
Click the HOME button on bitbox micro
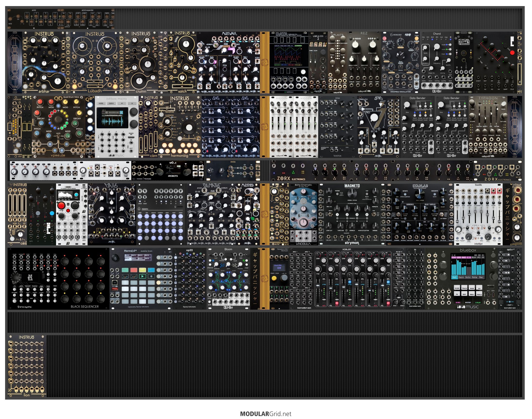click(x=101, y=103)
